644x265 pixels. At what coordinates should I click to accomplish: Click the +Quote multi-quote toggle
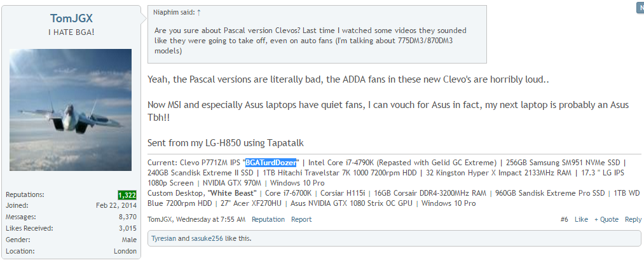(606, 219)
